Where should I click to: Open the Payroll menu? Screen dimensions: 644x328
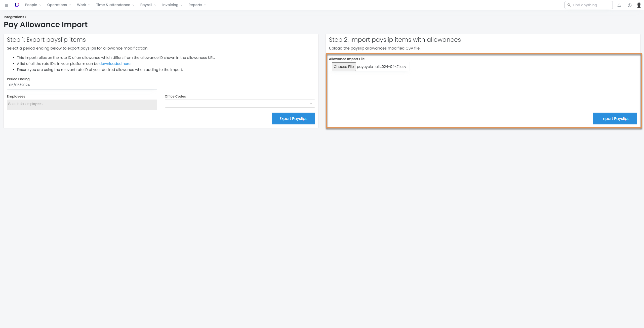coord(148,5)
